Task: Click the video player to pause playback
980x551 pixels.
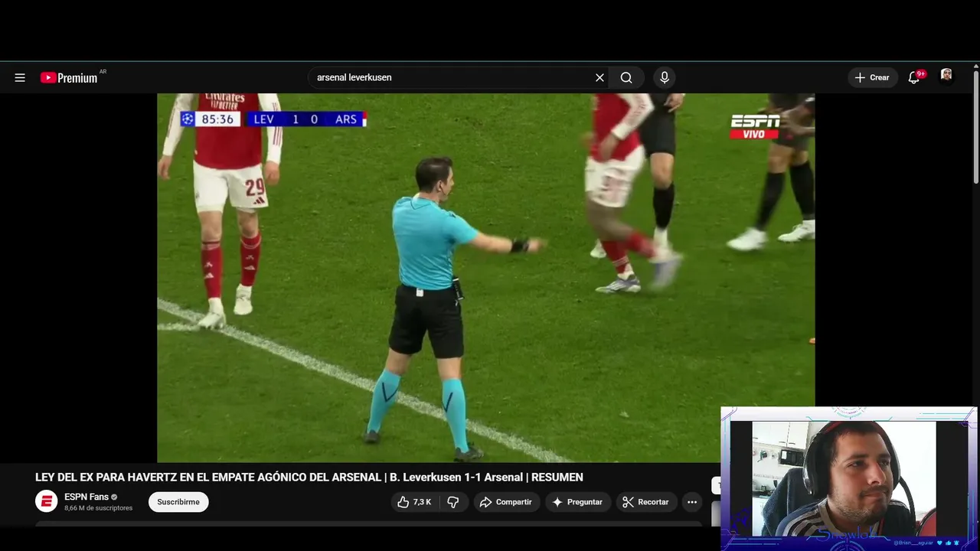Action: (x=485, y=278)
